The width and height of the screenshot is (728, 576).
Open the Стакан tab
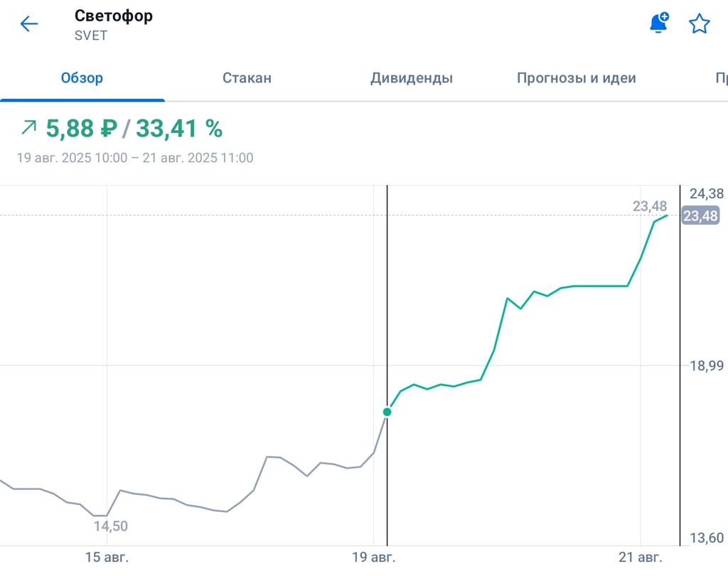point(247,78)
